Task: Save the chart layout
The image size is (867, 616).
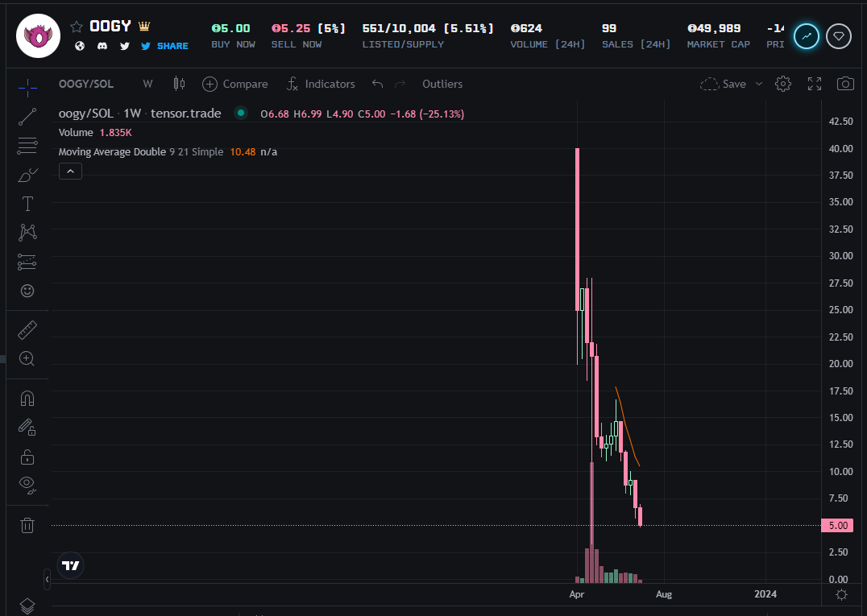Action: (x=724, y=84)
